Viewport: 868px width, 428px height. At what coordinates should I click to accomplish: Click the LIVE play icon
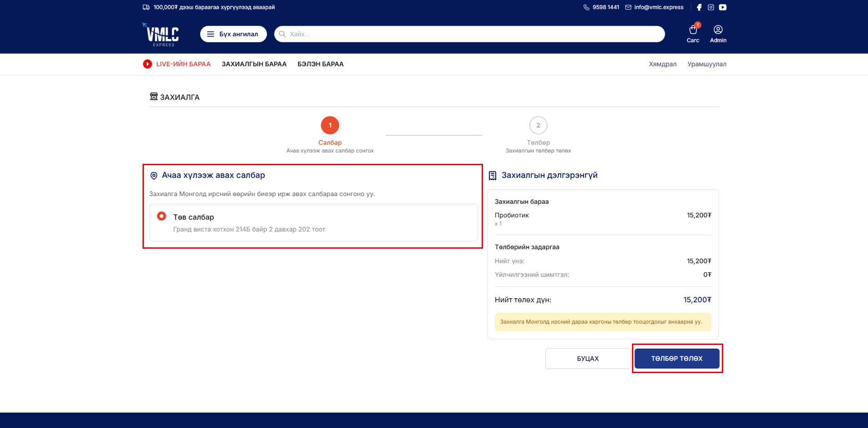pos(148,64)
